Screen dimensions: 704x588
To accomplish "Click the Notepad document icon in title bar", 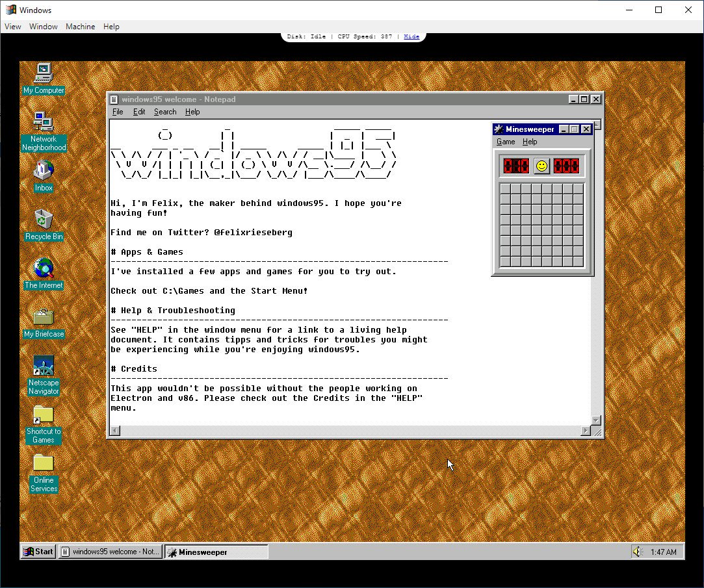I will [114, 99].
